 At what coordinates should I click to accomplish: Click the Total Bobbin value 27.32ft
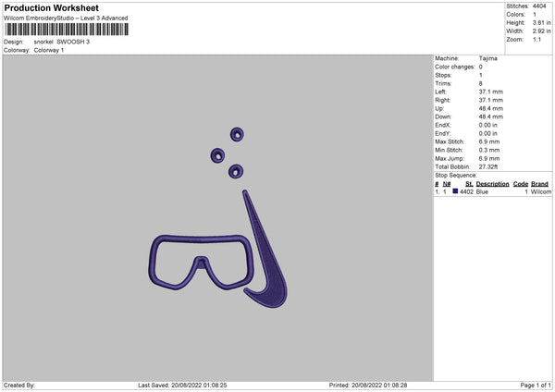click(x=488, y=166)
